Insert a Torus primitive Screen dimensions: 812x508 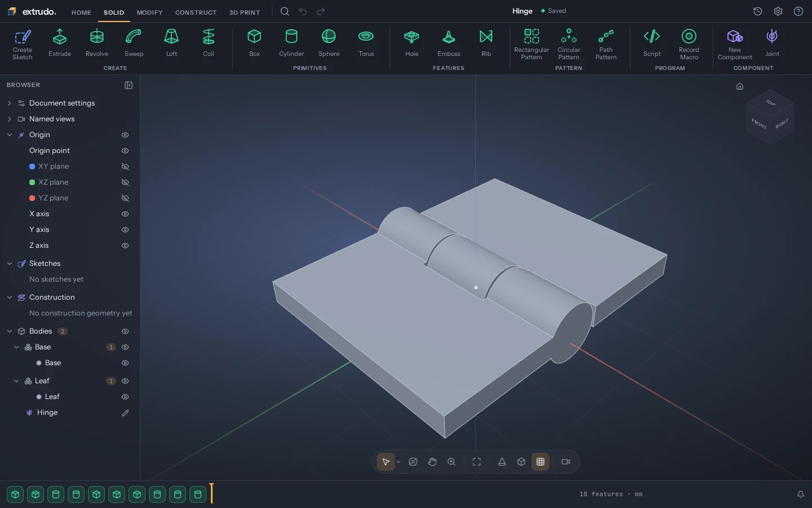click(366, 45)
